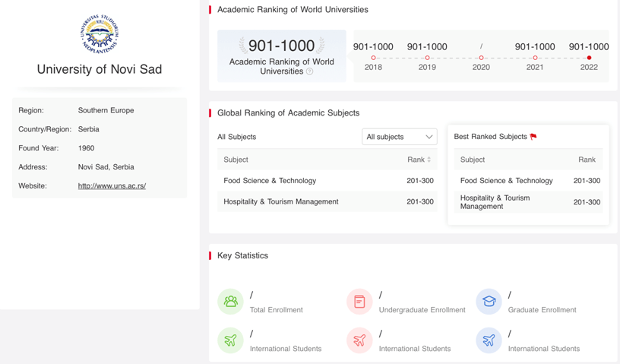620x364 pixels.
Task: Click the blue airplane International Students icon
Action: pos(489,340)
